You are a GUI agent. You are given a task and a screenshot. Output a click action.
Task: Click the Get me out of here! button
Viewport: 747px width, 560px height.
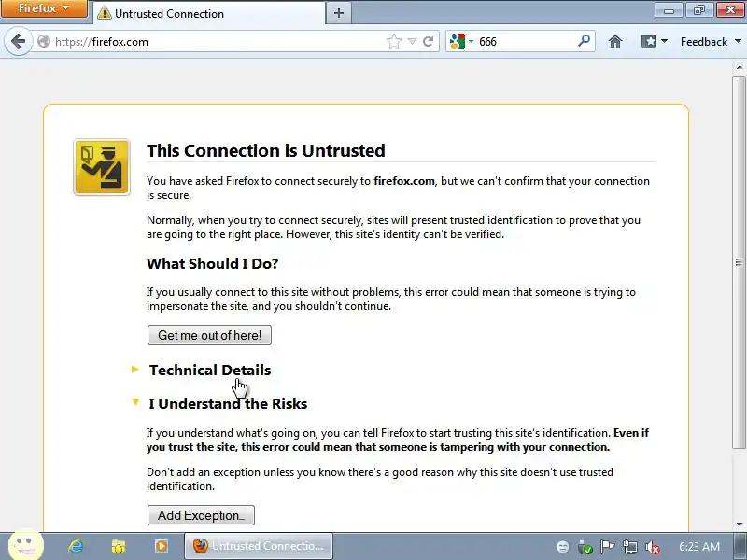point(209,335)
